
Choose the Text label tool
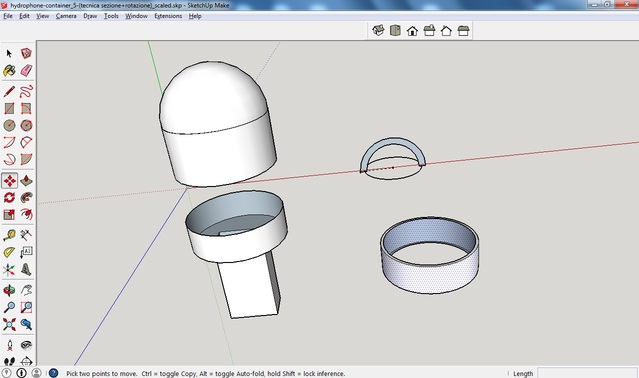click(x=26, y=252)
